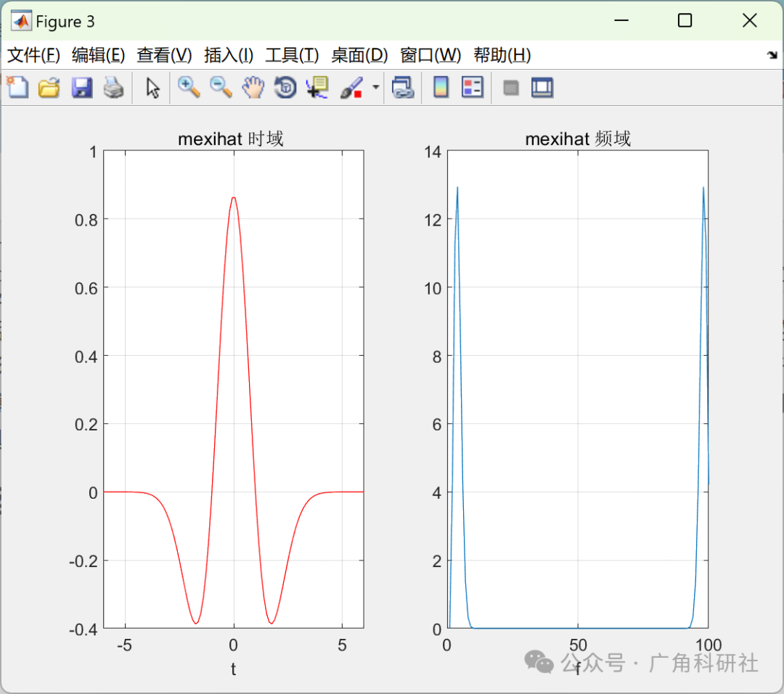Print the figure using the printer icon
784x694 pixels.
pyautogui.click(x=113, y=88)
